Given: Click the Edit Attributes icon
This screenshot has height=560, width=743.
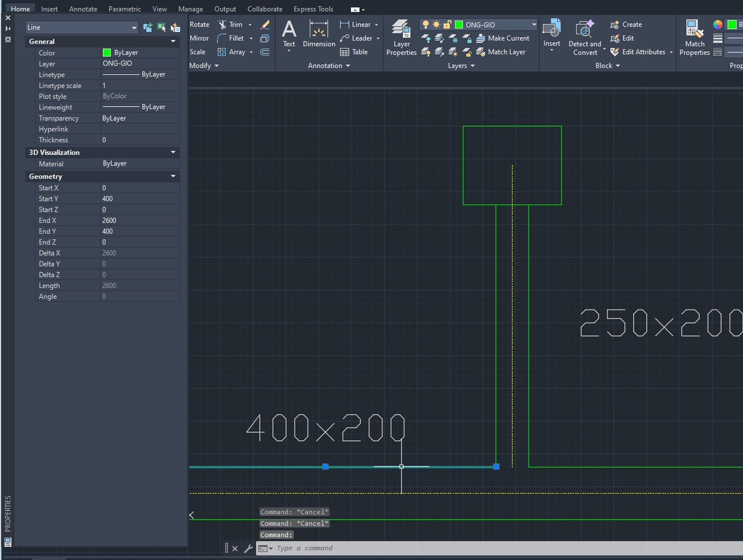Looking at the screenshot, I should point(615,52).
